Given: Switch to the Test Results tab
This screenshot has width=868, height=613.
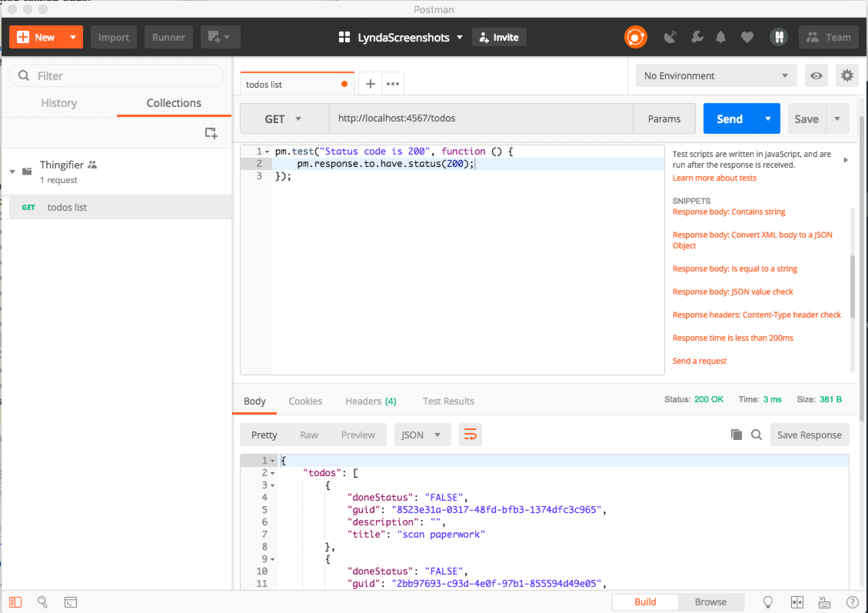Looking at the screenshot, I should 447,401.
